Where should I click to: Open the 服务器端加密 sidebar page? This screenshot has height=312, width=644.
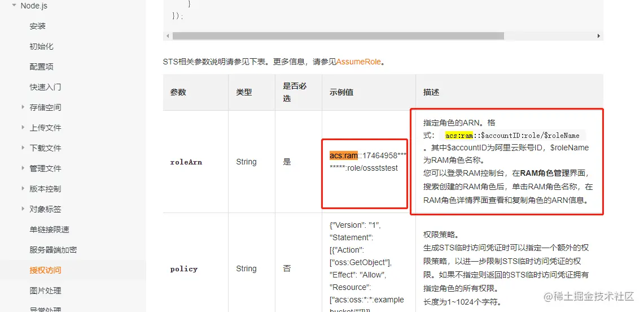[x=54, y=250]
